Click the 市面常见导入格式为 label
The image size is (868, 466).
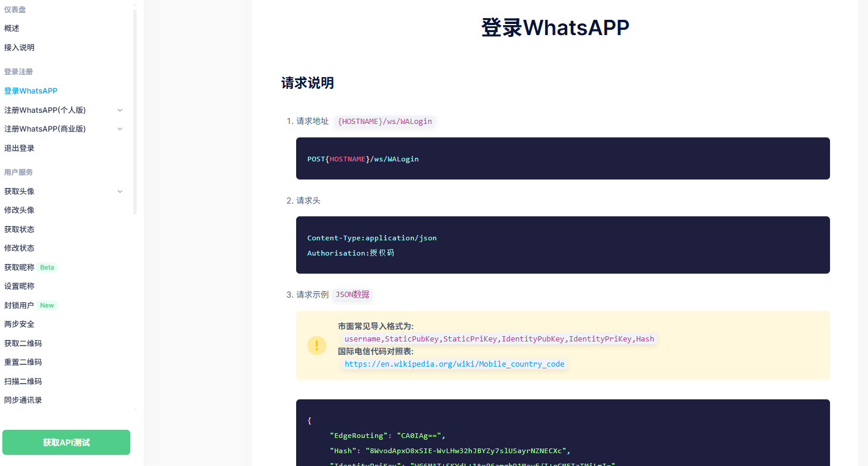pyautogui.click(x=376, y=326)
